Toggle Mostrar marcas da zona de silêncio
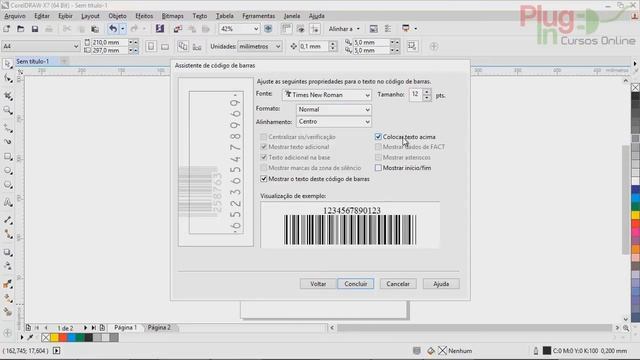The width and height of the screenshot is (640, 360). pyautogui.click(x=264, y=168)
